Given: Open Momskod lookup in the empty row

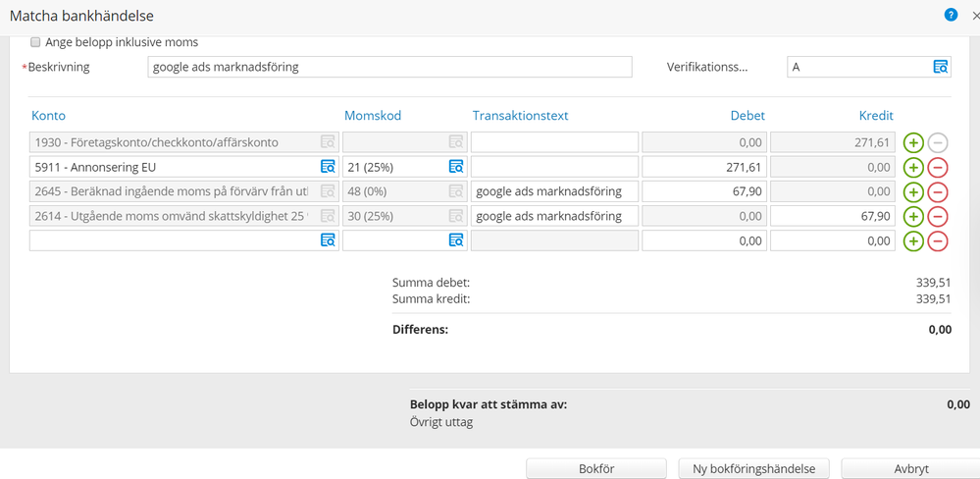Looking at the screenshot, I should (x=455, y=240).
